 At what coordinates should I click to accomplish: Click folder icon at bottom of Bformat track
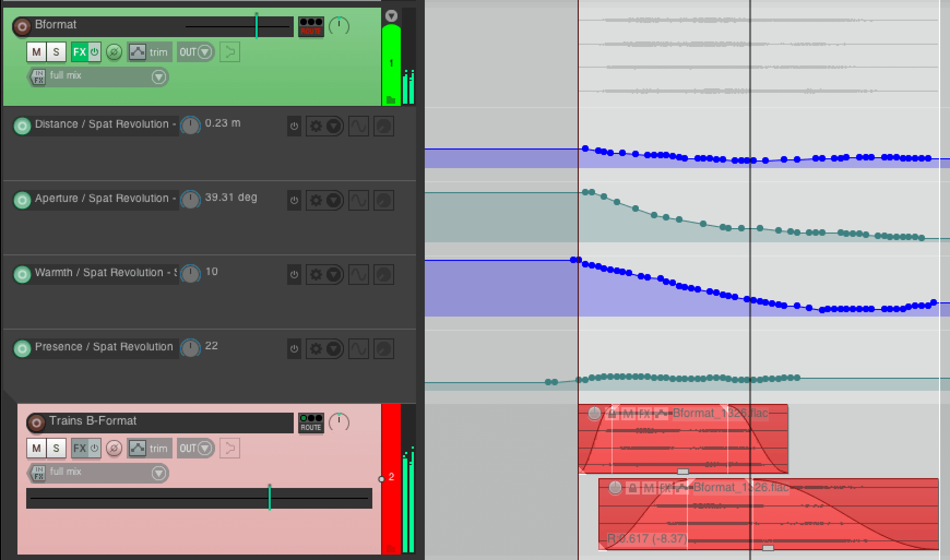391,100
